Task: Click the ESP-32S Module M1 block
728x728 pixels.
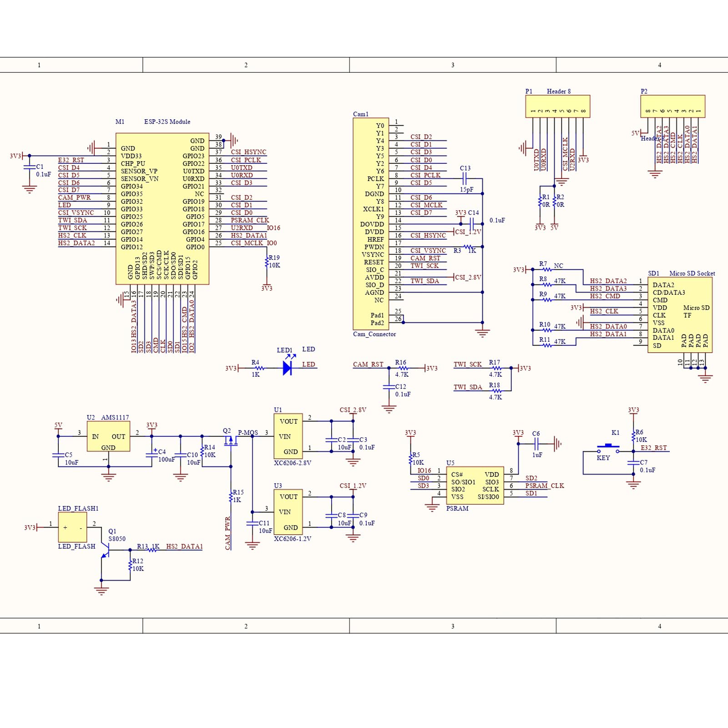Action: pyautogui.click(x=162, y=208)
